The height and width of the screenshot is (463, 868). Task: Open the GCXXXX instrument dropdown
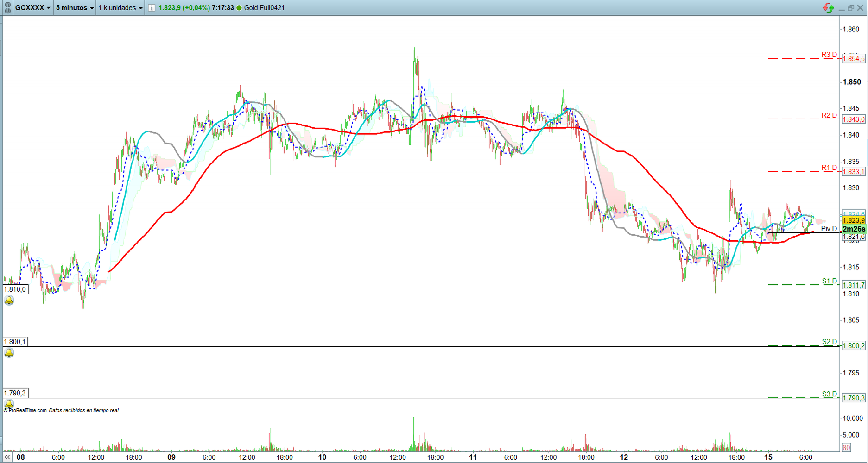click(32, 8)
